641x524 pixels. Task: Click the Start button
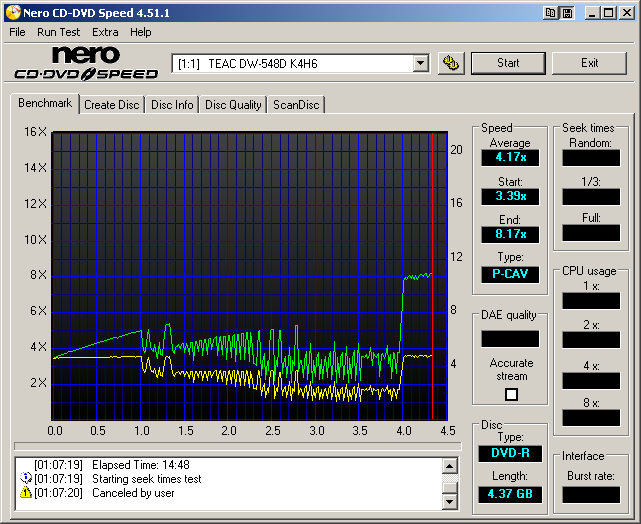(508, 63)
